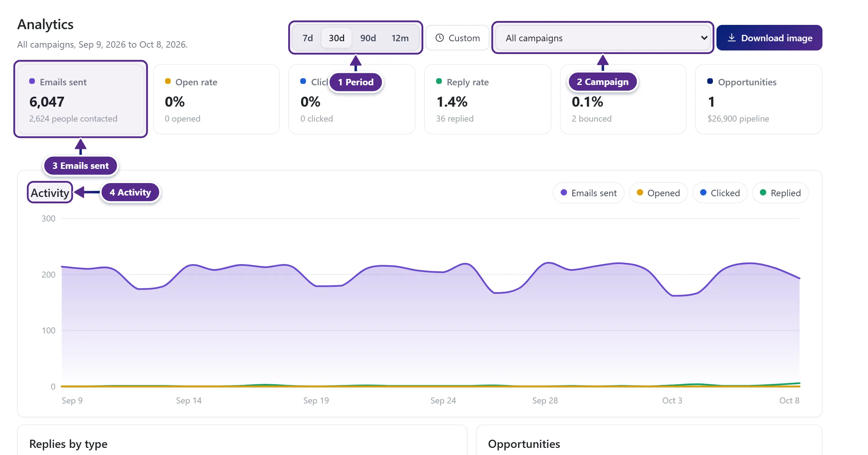This screenshot has width=868, height=455.
Task: Click the 1.4% reply rate value
Action: click(x=452, y=102)
